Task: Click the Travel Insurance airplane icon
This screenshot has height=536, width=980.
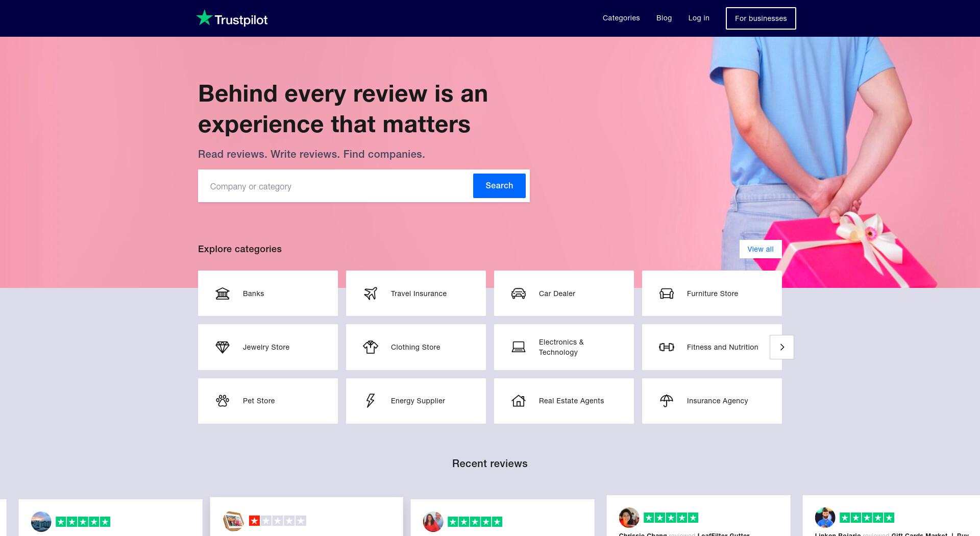Action: [x=371, y=294]
